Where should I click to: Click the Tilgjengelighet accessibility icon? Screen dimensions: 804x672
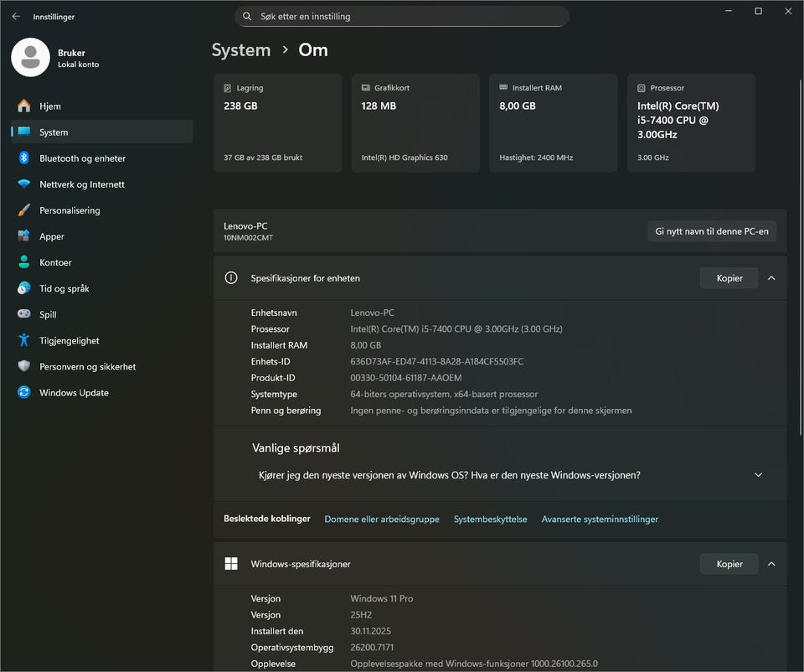[24, 341]
